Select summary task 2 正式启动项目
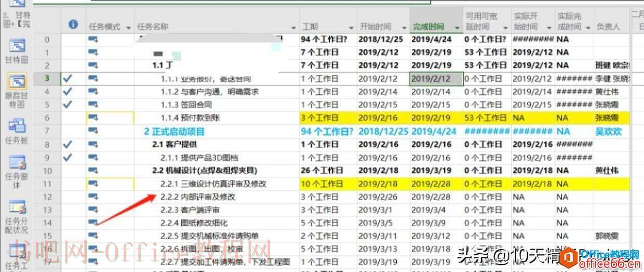The width and height of the screenshot is (644, 272). [175, 131]
